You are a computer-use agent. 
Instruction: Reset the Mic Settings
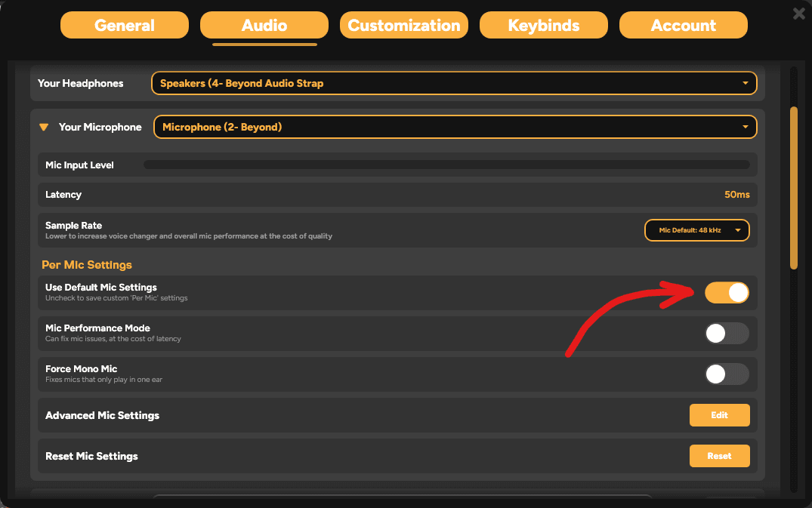[719, 455]
